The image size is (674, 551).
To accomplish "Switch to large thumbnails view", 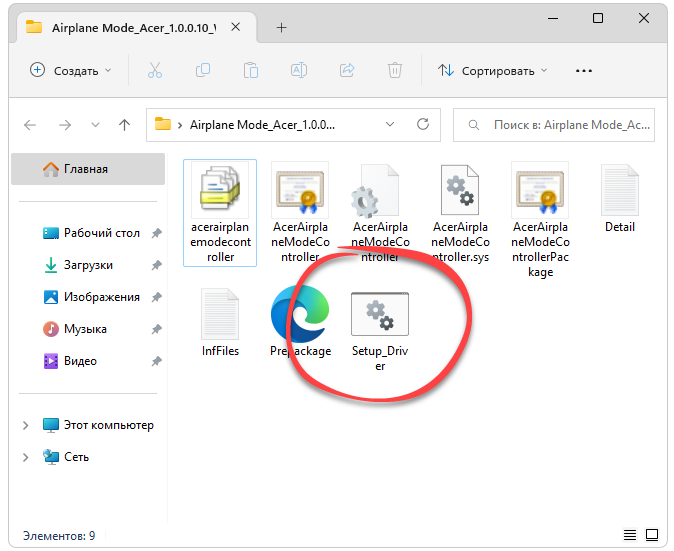I will click(x=652, y=536).
